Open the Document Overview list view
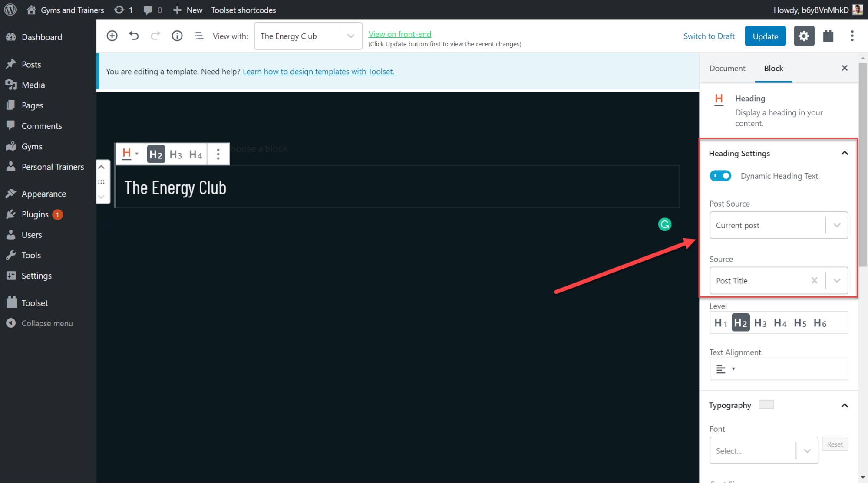868x483 pixels. [x=199, y=36]
